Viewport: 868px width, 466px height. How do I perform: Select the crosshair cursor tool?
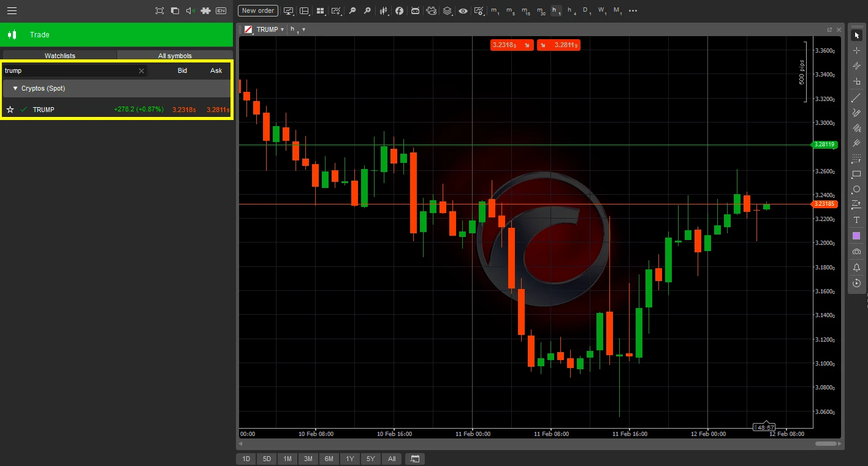(x=856, y=50)
